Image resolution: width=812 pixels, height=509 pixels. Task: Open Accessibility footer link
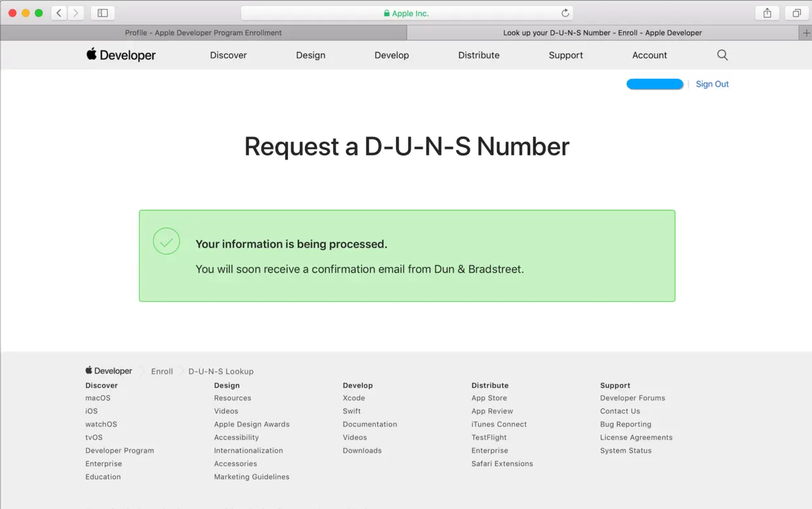236,438
